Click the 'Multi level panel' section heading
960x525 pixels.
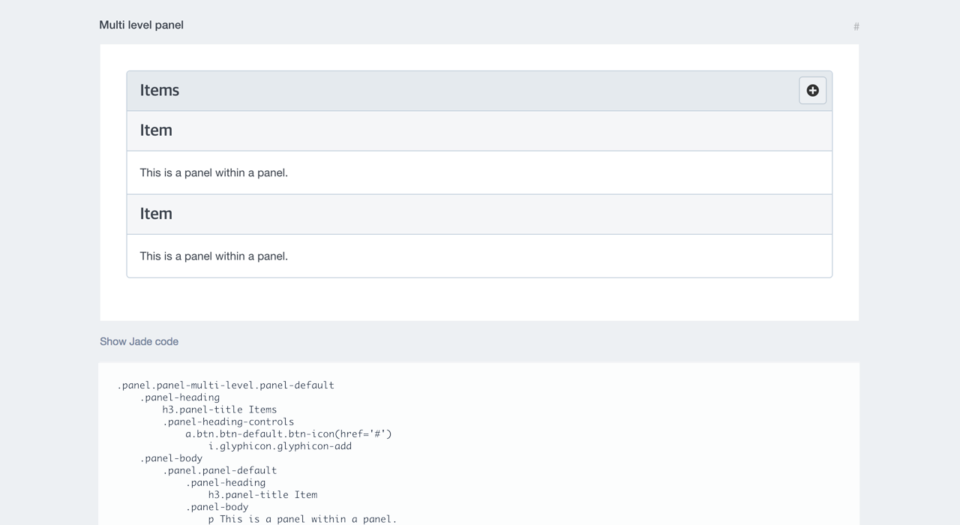click(141, 25)
